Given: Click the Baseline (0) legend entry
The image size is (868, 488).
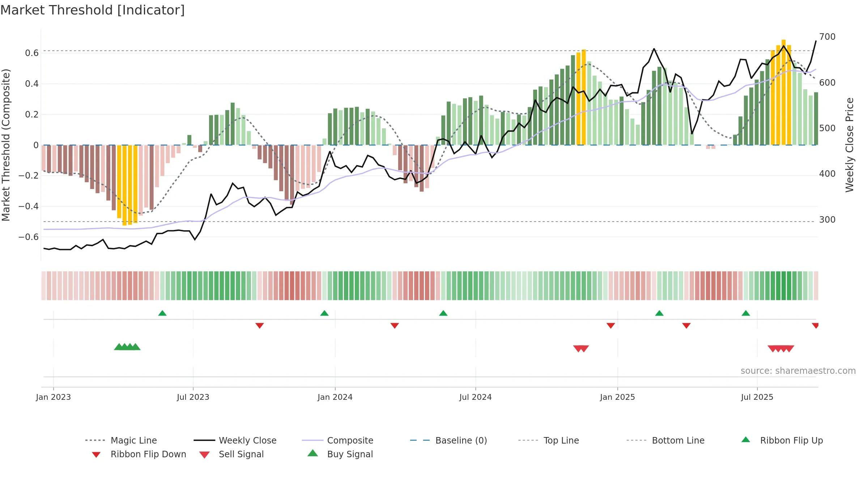Looking at the screenshot, I should pyautogui.click(x=448, y=440).
